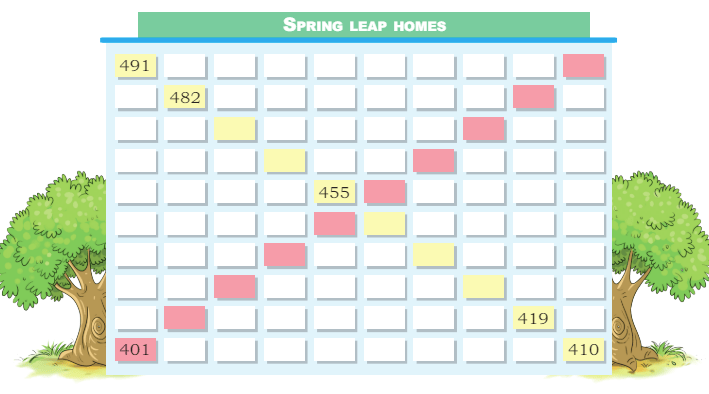This screenshot has width=709, height=394.
Task: Click the blank yellow window in third row
Action: pyautogui.click(x=234, y=128)
